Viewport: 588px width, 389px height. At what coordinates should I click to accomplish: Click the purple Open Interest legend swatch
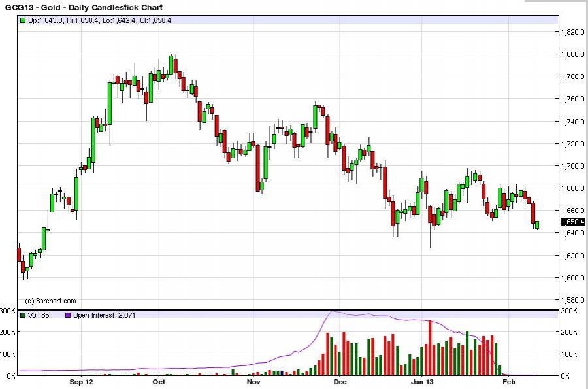[68, 315]
